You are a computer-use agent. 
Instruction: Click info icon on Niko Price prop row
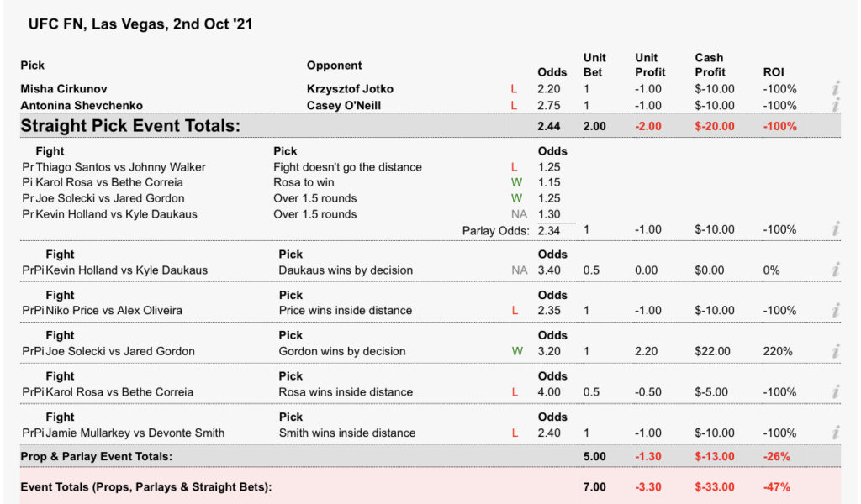[x=835, y=311]
